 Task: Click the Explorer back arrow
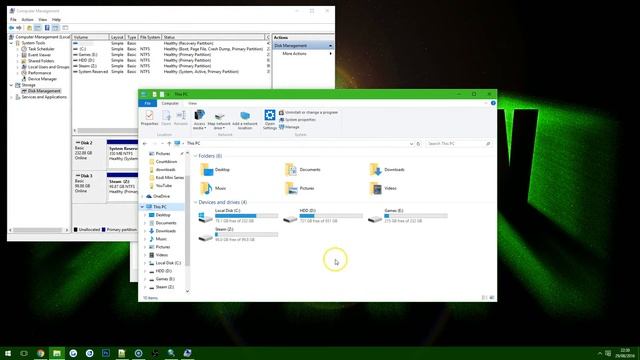(145, 144)
